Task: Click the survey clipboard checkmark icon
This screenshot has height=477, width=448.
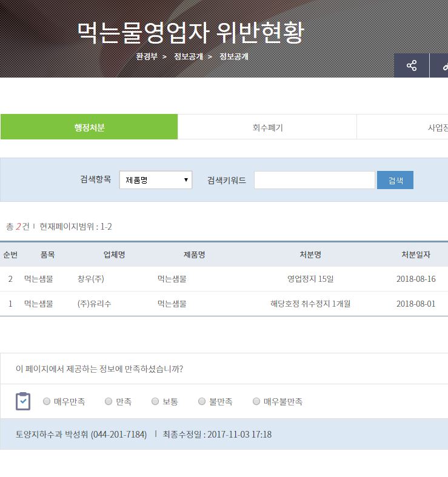Action: pyautogui.click(x=23, y=401)
